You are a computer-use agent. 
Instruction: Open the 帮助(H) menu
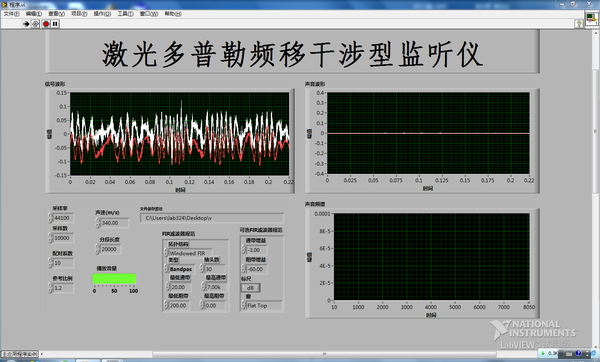pos(173,14)
